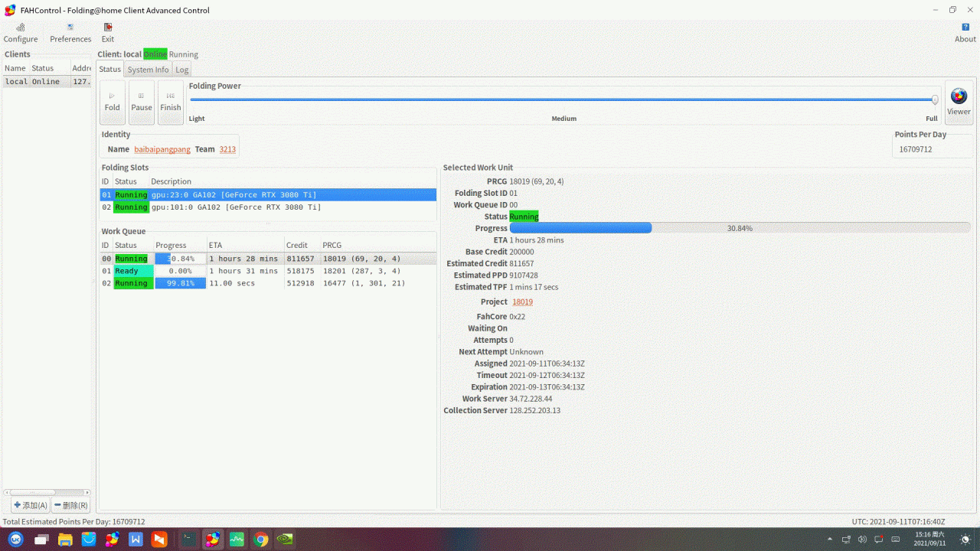Select work queue row 01 Ready

click(268, 271)
